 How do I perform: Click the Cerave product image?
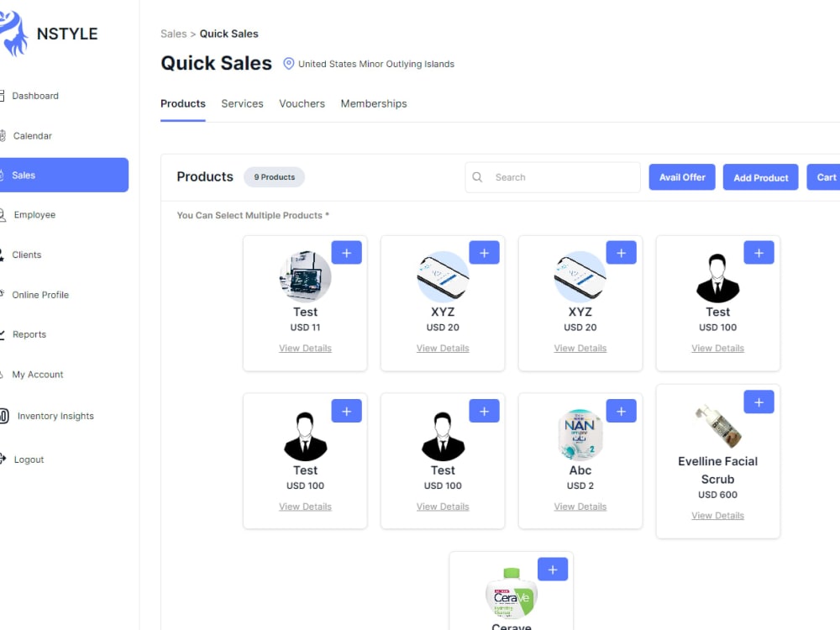coord(512,594)
